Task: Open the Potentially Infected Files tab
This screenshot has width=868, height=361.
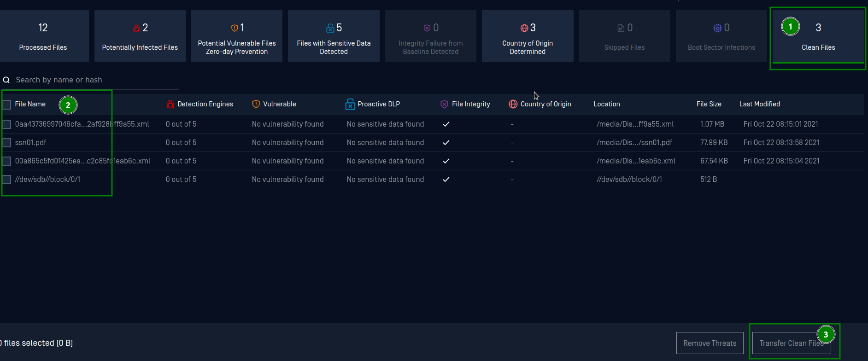Action: point(140,37)
